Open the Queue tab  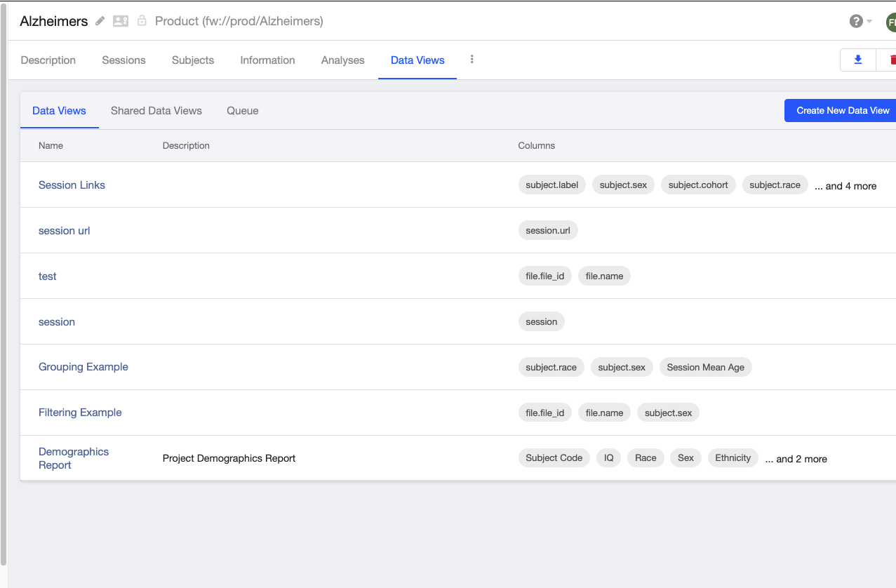pyautogui.click(x=242, y=110)
